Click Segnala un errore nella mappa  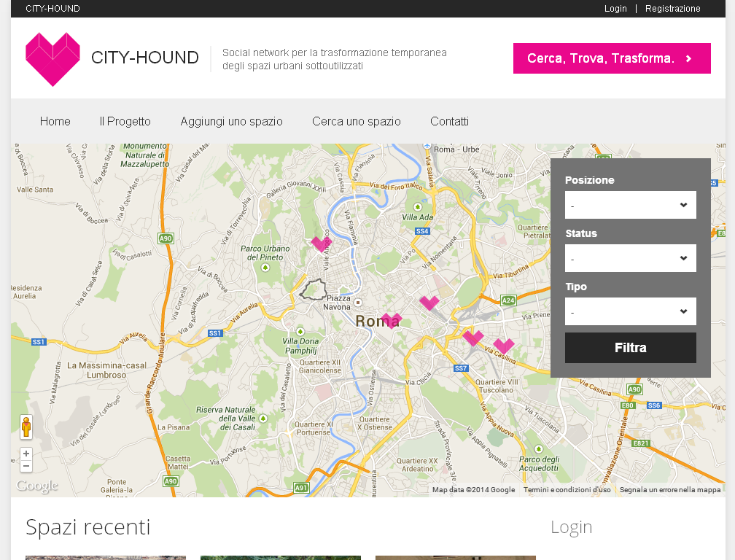(670, 490)
